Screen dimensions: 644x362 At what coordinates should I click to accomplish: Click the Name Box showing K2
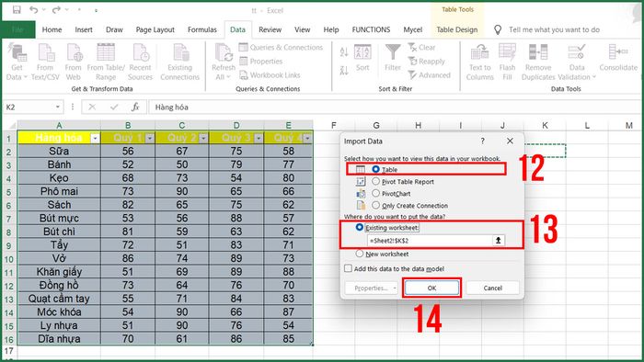click(x=29, y=107)
